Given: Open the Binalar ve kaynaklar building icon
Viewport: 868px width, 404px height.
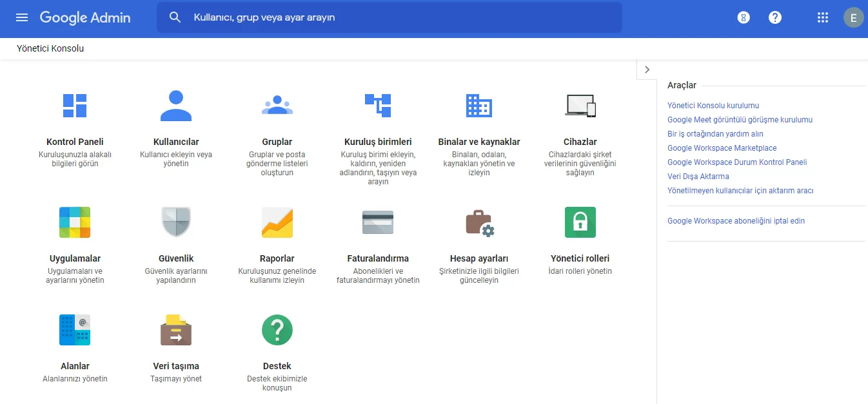Looking at the screenshot, I should (x=479, y=106).
